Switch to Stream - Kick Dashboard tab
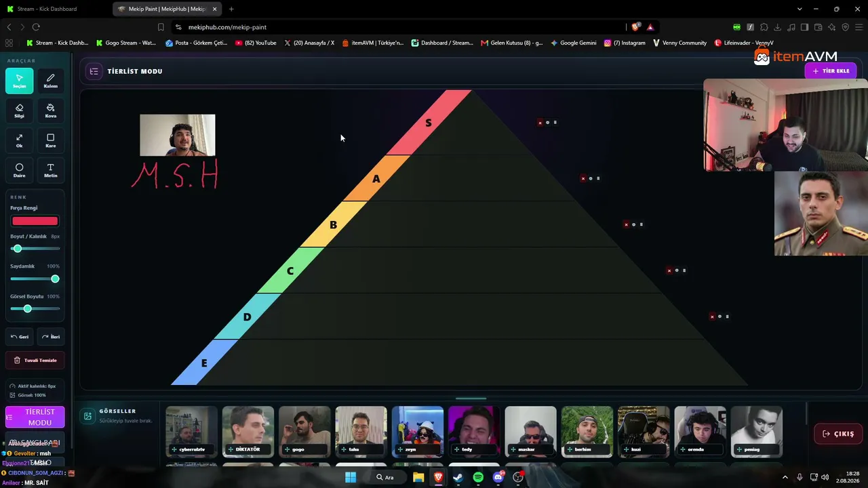The height and width of the screenshot is (488, 868). click(54, 9)
